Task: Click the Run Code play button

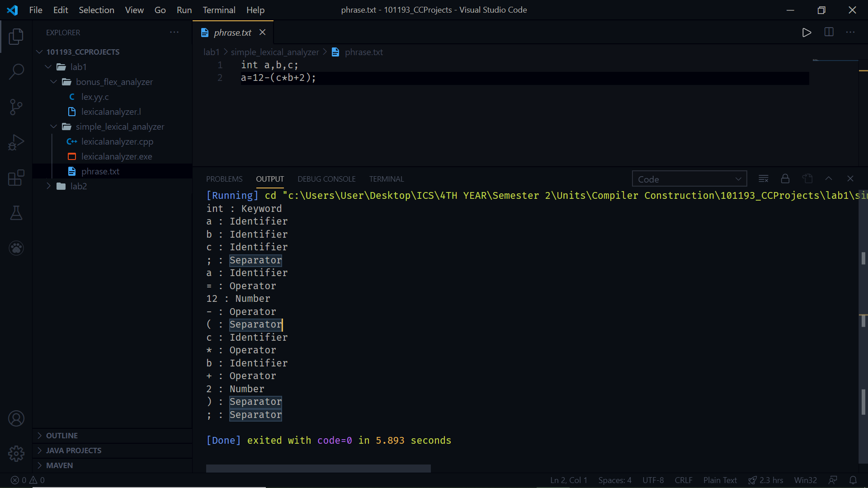Action: click(807, 33)
